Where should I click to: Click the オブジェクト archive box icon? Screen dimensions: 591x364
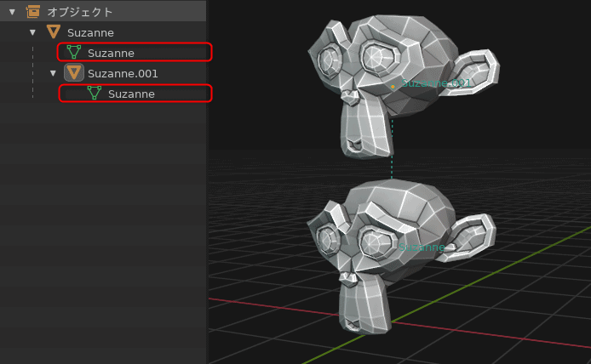33,12
